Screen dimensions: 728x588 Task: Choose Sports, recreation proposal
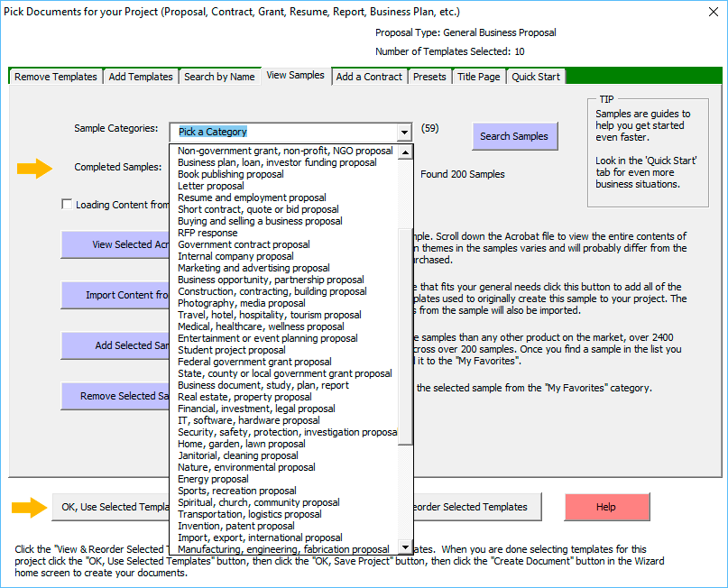(x=284, y=491)
